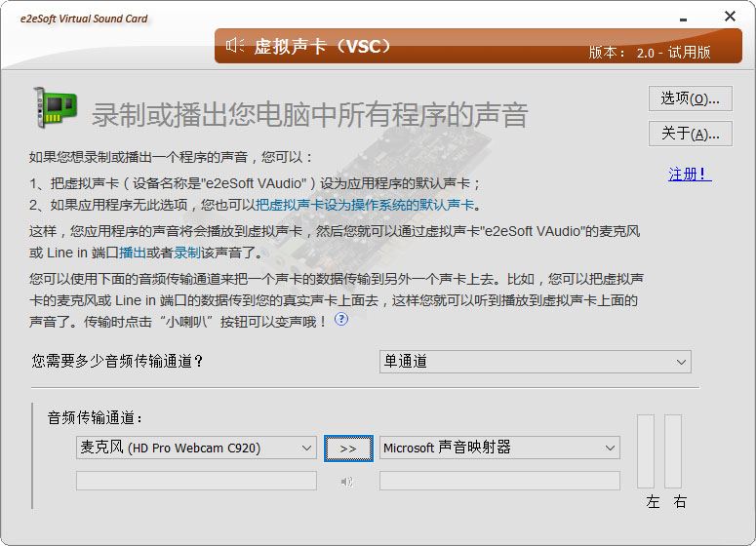Click the 版本: 2.0 - 试用版 version text

[650, 52]
